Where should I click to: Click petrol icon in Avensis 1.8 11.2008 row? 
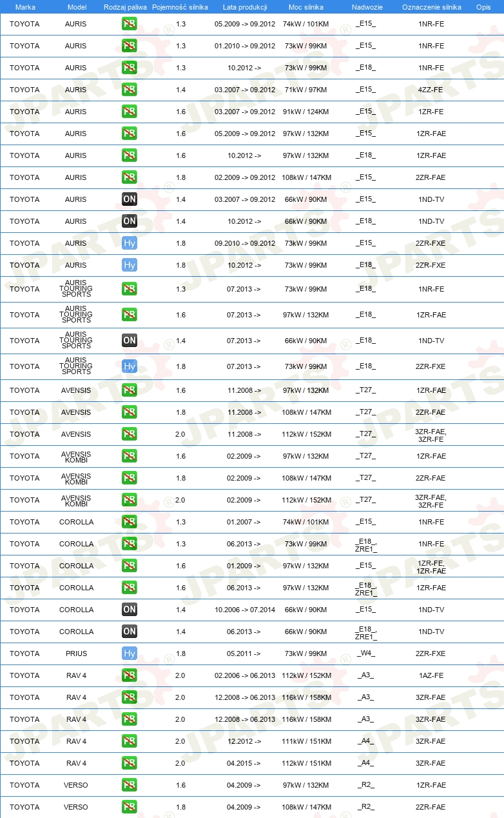[130, 412]
